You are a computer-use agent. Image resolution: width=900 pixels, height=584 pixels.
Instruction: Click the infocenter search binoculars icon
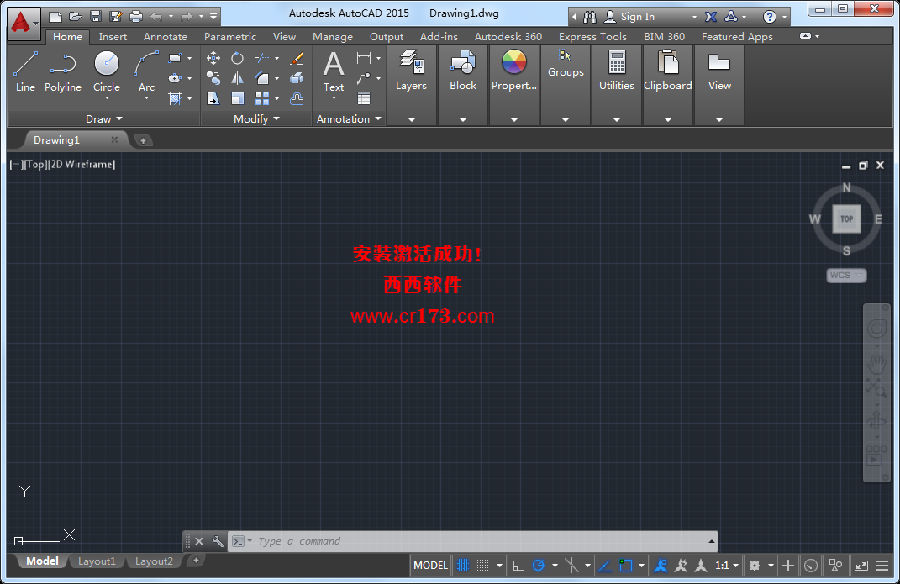(x=589, y=17)
